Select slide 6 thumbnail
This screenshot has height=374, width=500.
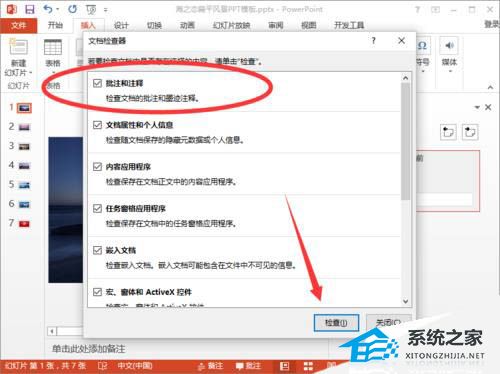(24, 205)
